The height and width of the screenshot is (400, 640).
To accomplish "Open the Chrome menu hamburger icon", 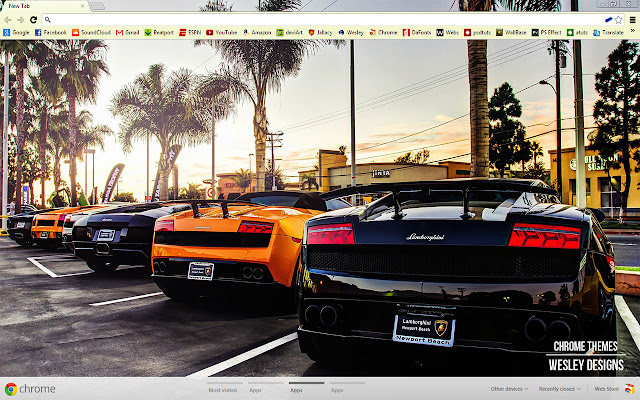I will (632, 20).
